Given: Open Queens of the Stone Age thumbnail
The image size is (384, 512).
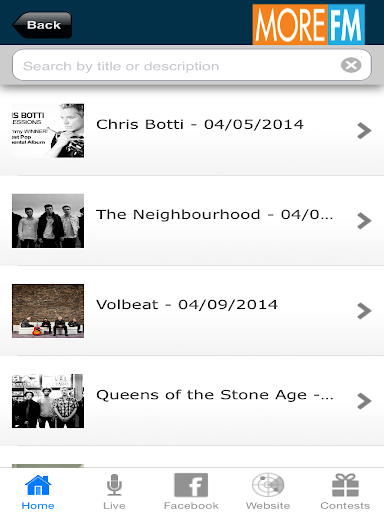Looking at the screenshot, I should tap(48, 401).
